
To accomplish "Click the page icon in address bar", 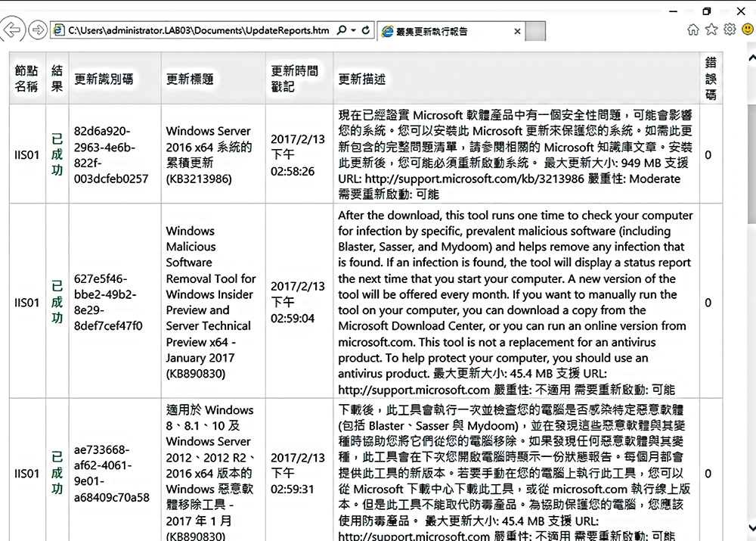I will (x=59, y=30).
